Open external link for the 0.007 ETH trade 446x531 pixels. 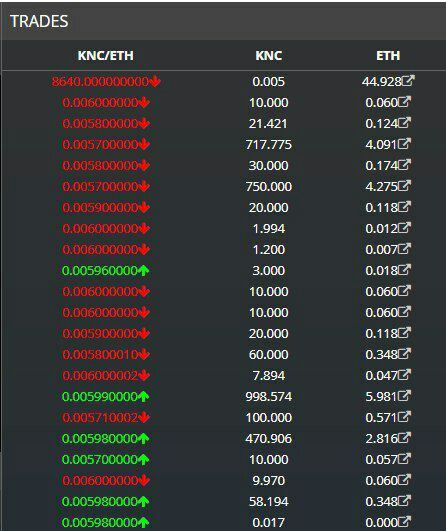point(404,249)
